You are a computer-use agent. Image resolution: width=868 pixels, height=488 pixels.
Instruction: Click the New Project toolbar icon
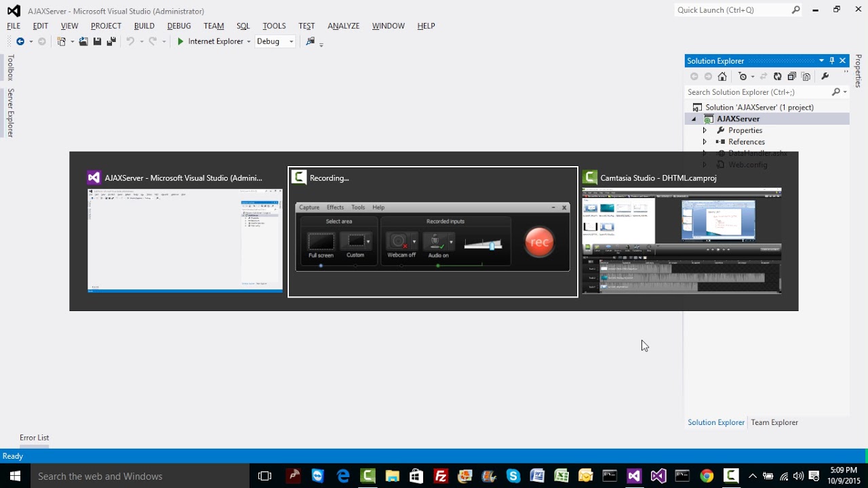coord(62,41)
